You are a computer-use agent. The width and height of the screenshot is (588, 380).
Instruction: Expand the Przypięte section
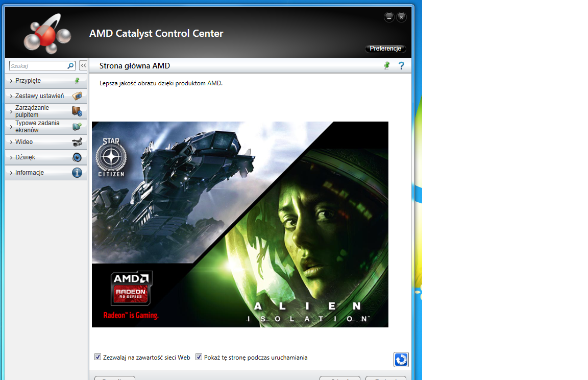pos(46,81)
